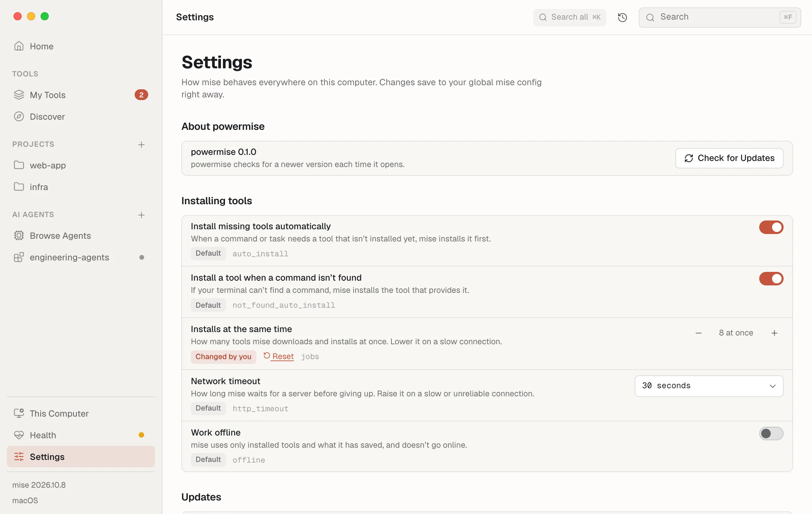This screenshot has width=812, height=514.
Task: Click the Reset undo arrow icon for jobs
Action: click(267, 355)
